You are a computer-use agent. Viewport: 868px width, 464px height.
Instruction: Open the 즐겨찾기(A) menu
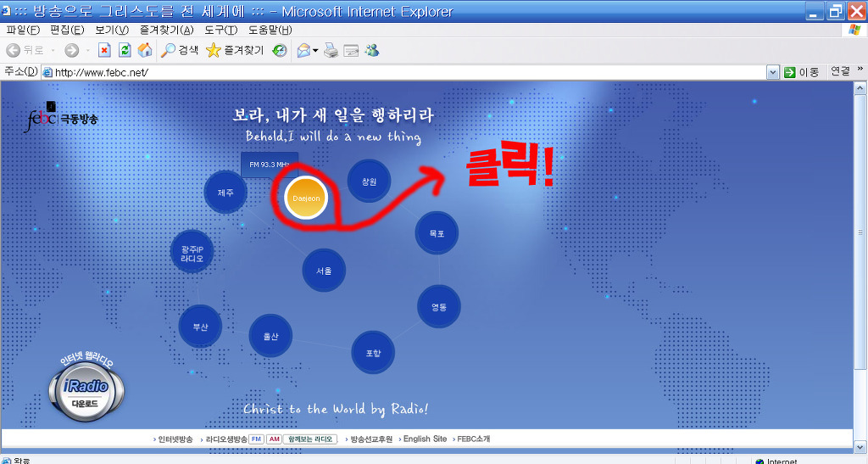tap(167, 30)
